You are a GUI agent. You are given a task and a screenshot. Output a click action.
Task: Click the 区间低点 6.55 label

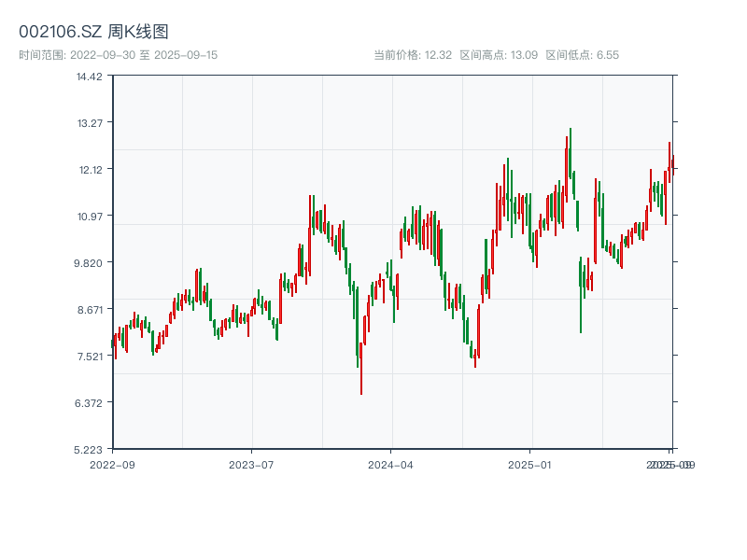click(582, 55)
